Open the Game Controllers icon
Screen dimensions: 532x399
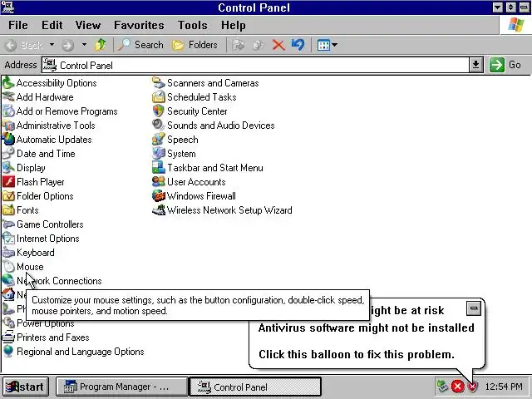[8, 224]
